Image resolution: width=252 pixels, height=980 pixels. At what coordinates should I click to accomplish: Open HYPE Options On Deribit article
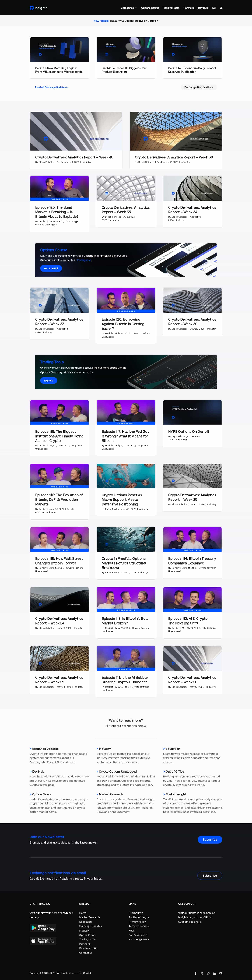[189, 431]
